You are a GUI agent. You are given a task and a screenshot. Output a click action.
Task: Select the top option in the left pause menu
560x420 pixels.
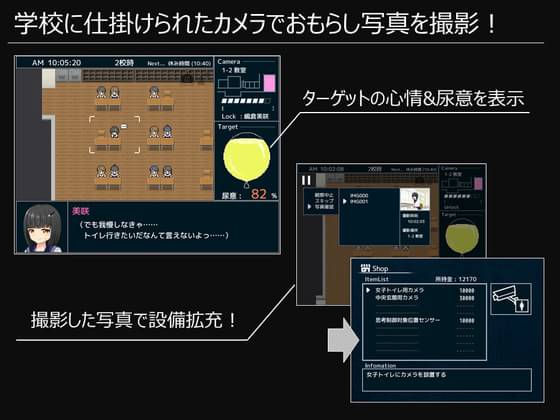point(324,195)
